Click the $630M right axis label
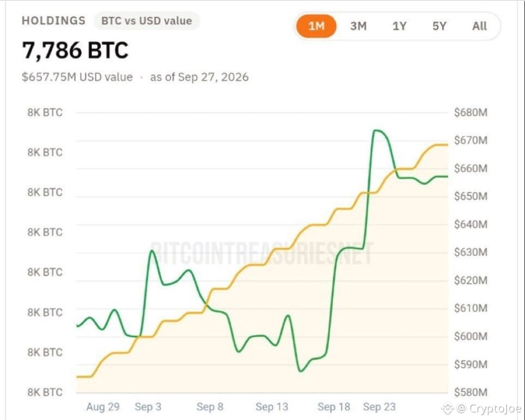Screen dimensions: 525x420 pyautogui.click(x=471, y=252)
